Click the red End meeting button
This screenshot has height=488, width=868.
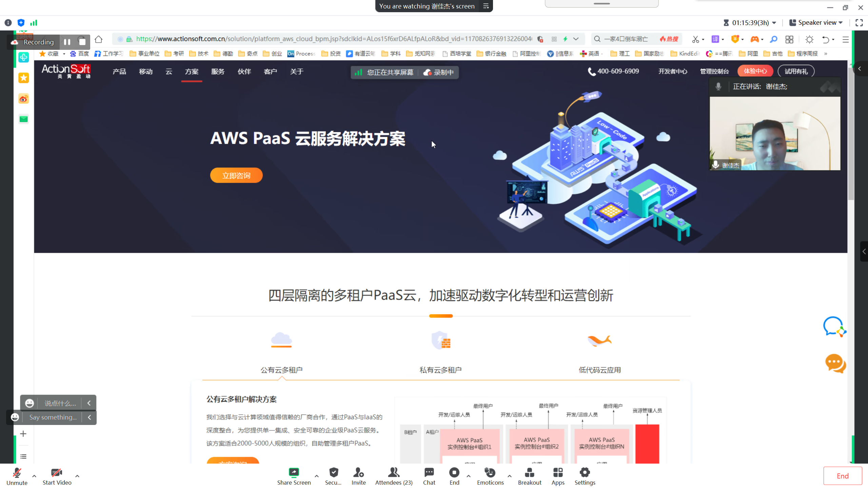pyautogui.click(x=842, y=476)
